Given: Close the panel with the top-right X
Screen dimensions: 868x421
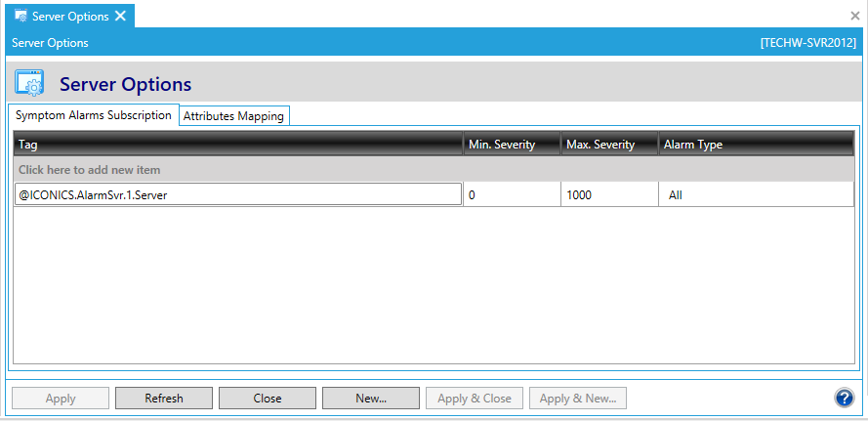Looking at the screenshot, I should pyautogui.click(x=855, y=16).
